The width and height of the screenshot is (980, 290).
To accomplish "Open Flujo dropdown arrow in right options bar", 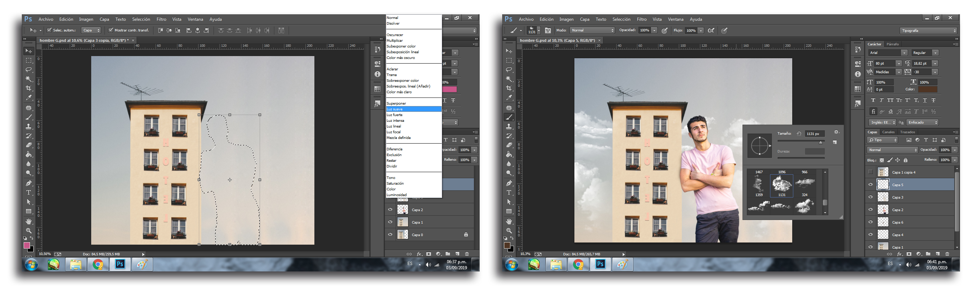I will (x=700, y=30).
